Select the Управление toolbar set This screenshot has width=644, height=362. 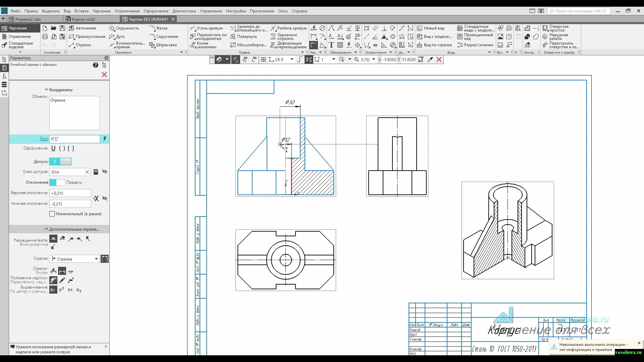tap(19, 37)
